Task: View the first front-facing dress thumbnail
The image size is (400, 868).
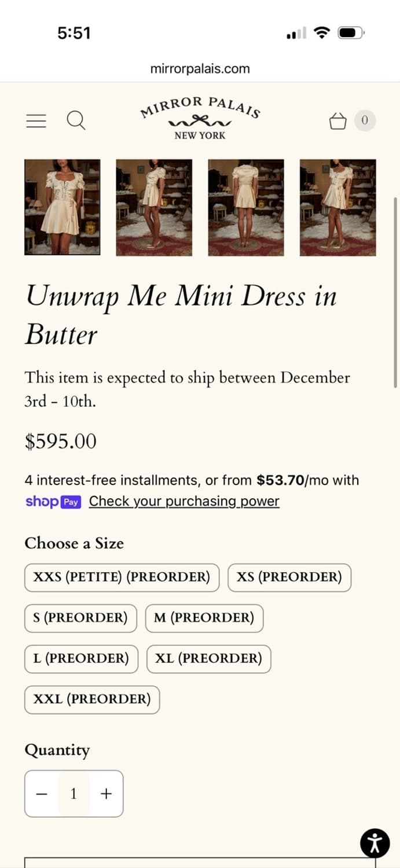Action: click(62, 207)
